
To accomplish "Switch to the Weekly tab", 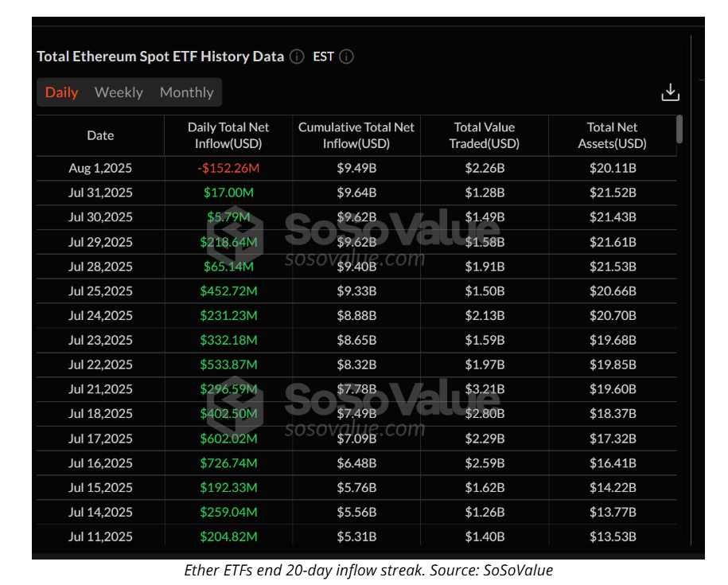I will click(119, 92).
